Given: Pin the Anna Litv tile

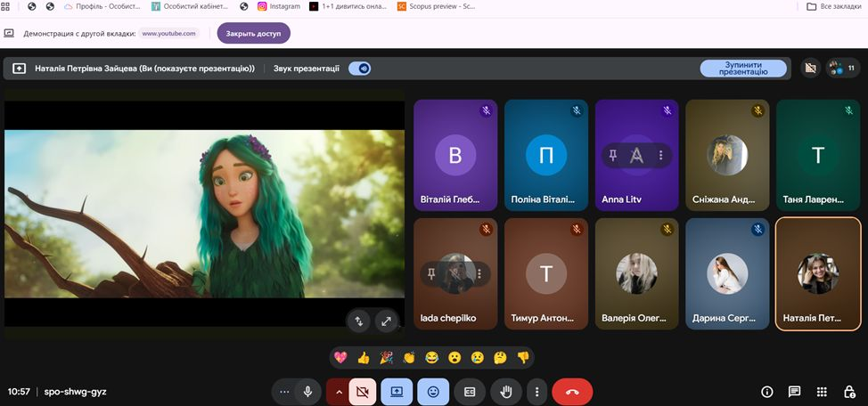Looking at the screenshot, I should (613, 156).
